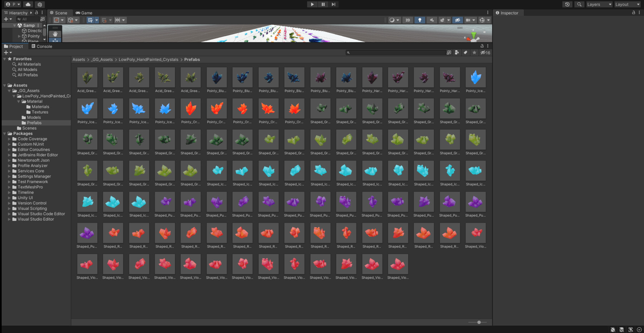Lock the Inspector panel
Viewport: 644px width, 333px height.
633,13
